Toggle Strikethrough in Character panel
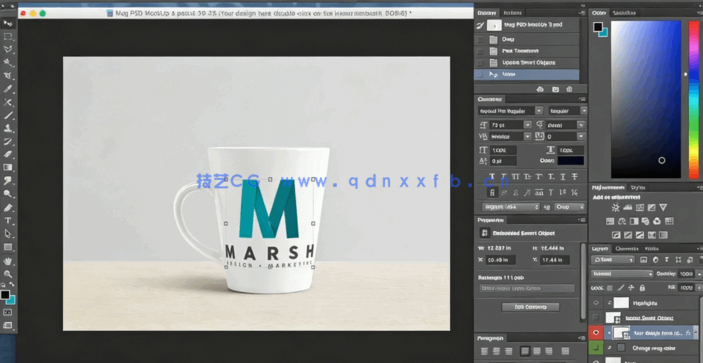Viewport: 703px width, 363px height. (x=575, y=177)
